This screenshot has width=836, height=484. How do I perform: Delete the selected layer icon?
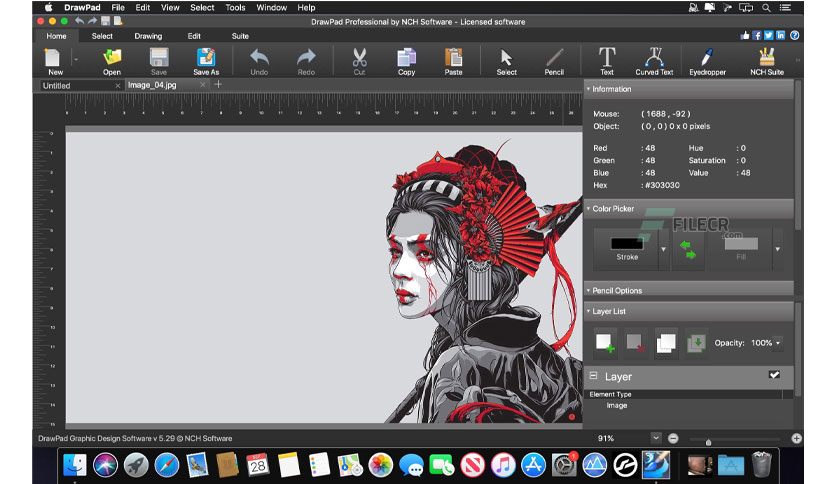pos(635,343)
